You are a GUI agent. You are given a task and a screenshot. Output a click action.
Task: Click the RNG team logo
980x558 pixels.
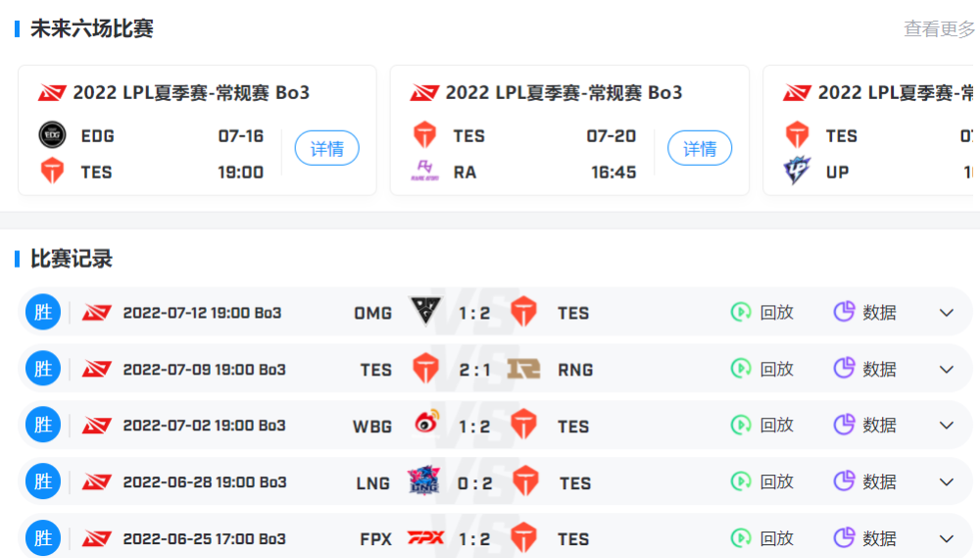pos(524,369)
